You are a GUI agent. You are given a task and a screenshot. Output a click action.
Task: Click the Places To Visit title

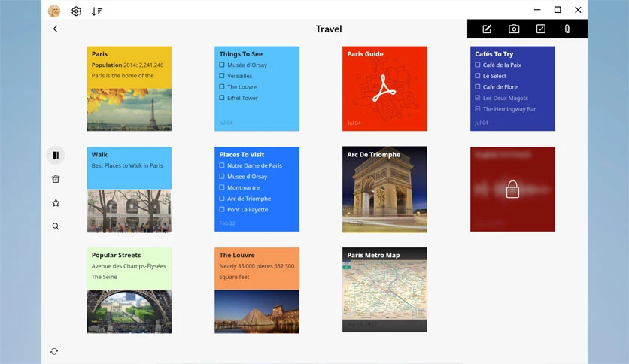coord(242,154)
